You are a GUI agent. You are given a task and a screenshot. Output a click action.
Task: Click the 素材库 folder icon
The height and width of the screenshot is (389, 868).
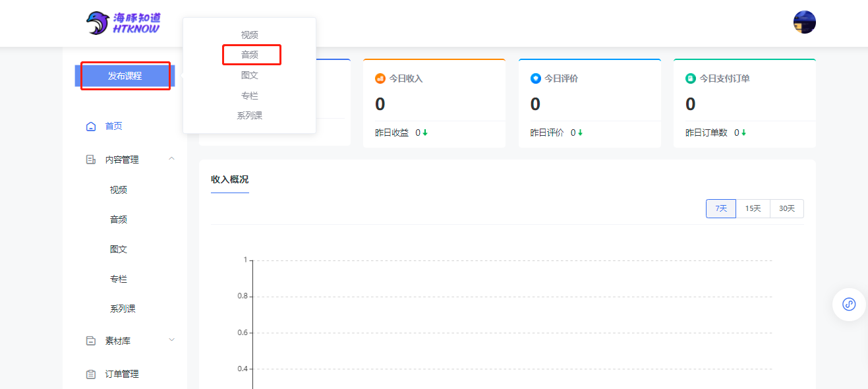pos(91,341)
